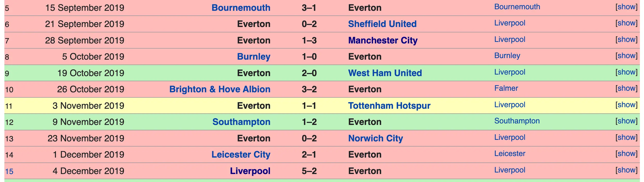Visit the Tottenham Hotspur team page
Viewport: 644px width, 182px height.
(x=389, y=106)
